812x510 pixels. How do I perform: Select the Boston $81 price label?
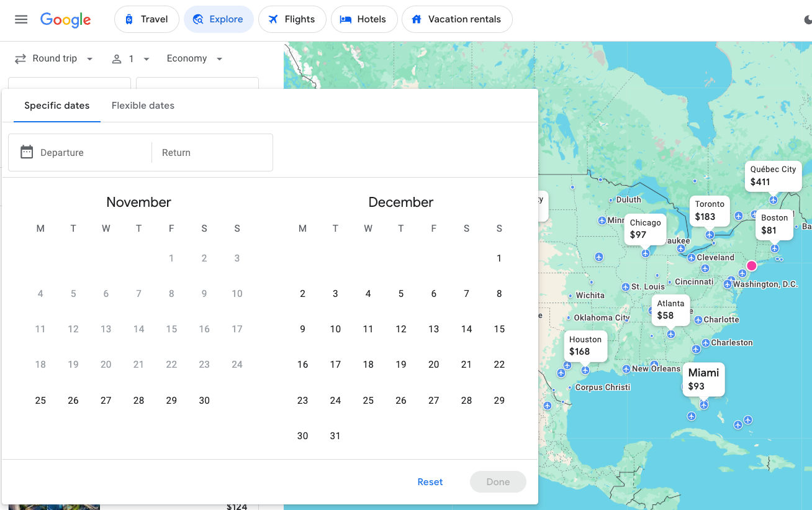774,224
